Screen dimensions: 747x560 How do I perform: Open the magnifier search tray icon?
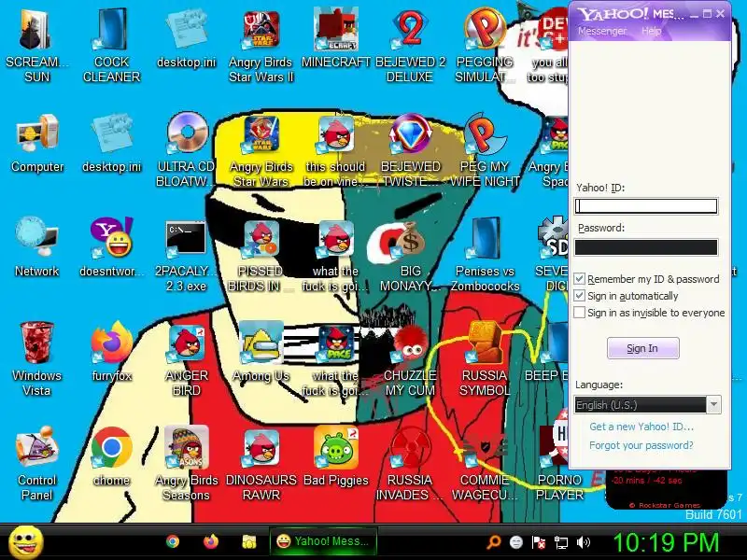[494, 542]
